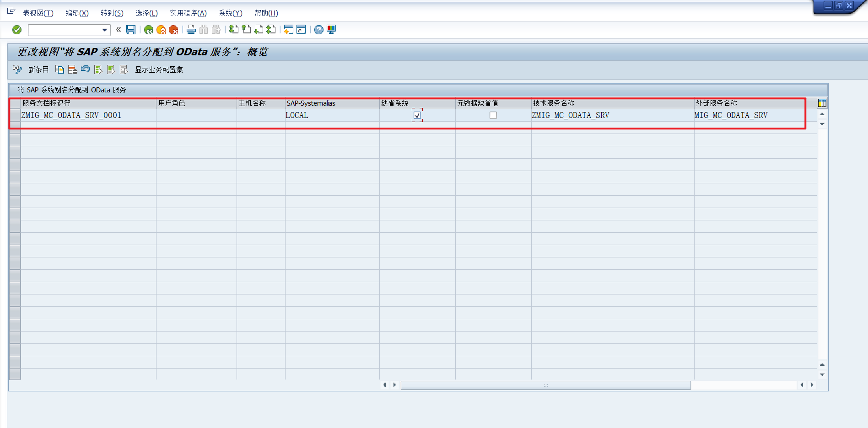Click the Save floppy disk icon

point(131,30)
